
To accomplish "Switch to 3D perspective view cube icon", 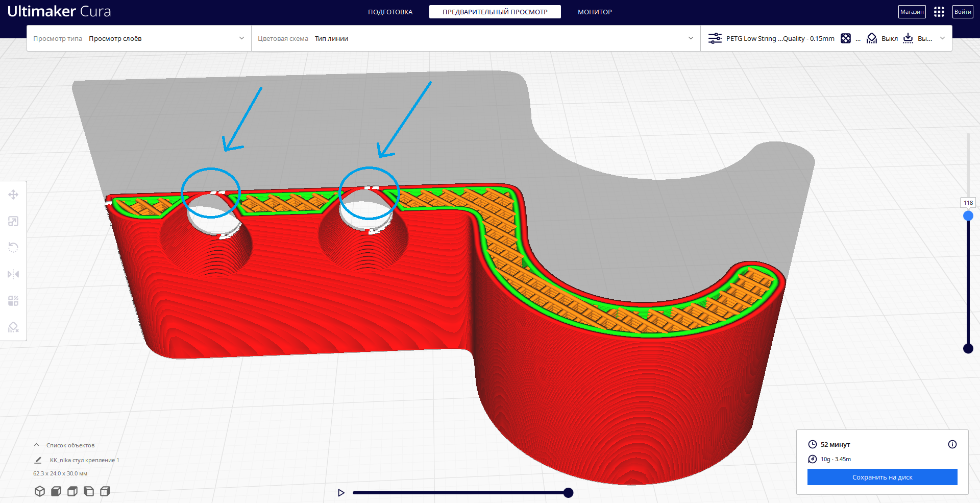I will point(40,491).
